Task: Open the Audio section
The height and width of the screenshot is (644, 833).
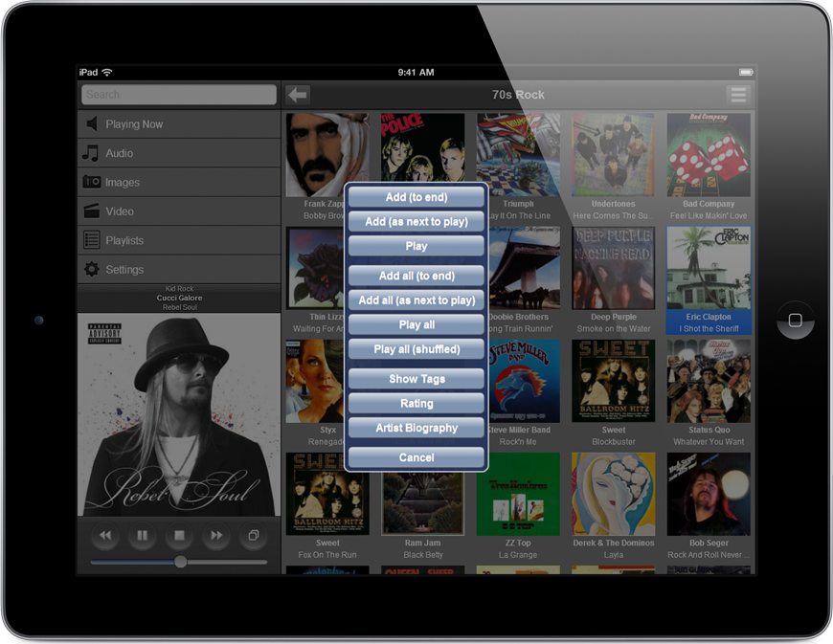Action: tap(179, 153)
